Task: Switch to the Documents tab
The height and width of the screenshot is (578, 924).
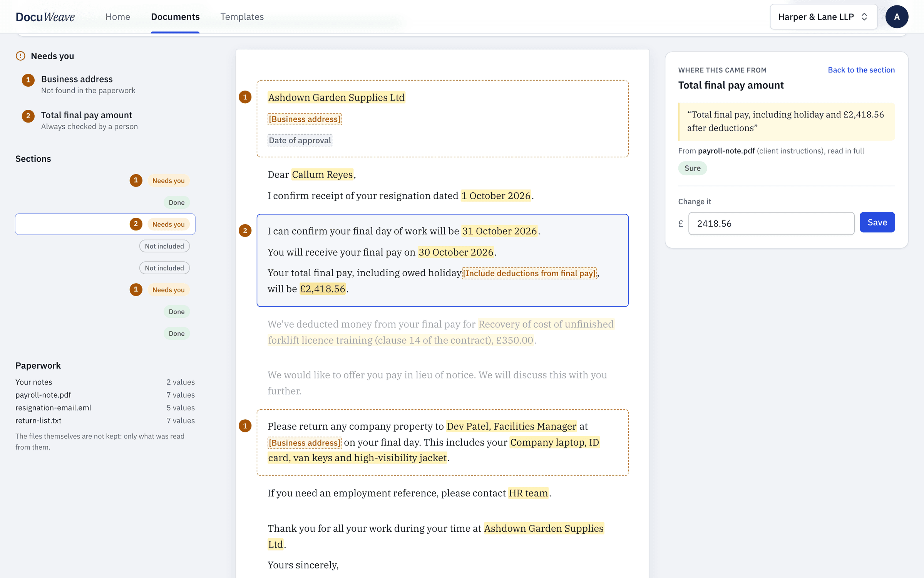Action: 175,17
